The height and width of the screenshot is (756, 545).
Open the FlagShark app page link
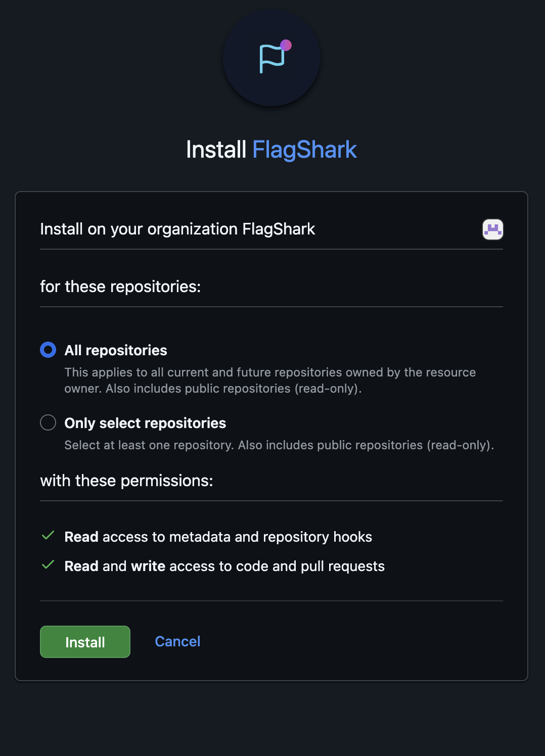point(304,149)
